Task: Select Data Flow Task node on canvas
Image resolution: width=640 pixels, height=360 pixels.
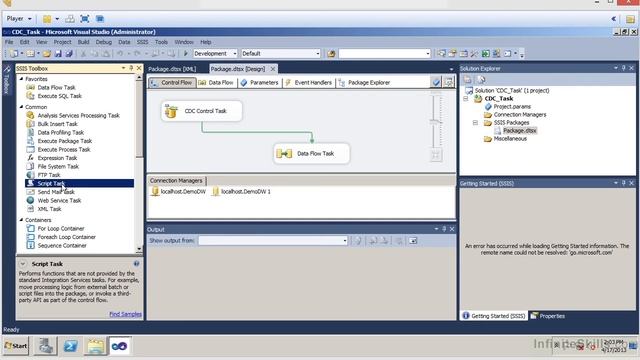Action: pyautogui.click(x=312, y=153)
